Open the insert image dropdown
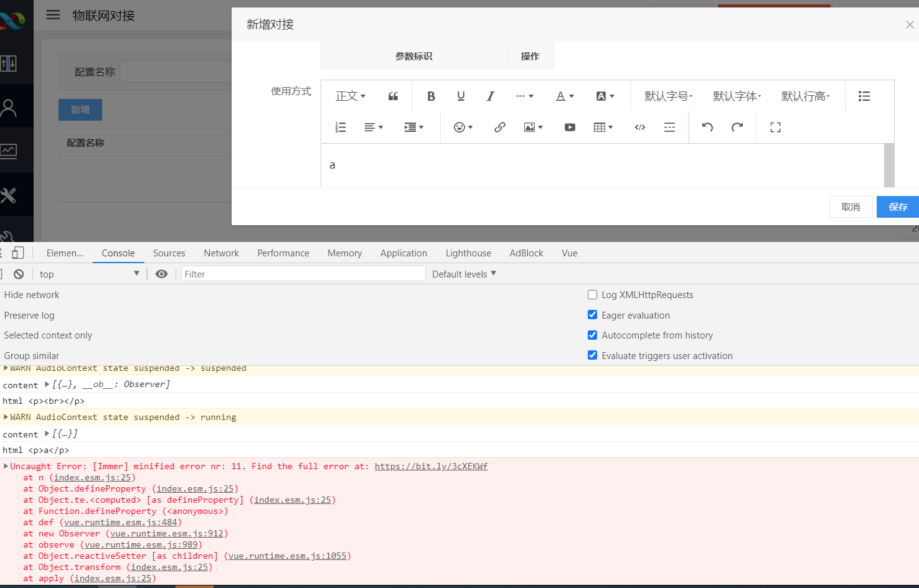The height and width of the screenshot is (588, 919). coord(534,128)
